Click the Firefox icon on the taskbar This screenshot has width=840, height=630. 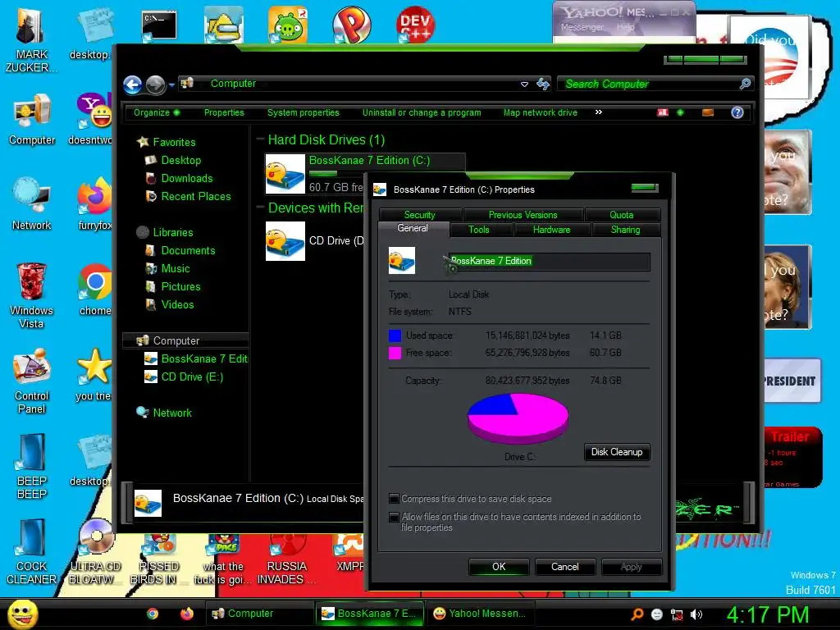point(186,614)
